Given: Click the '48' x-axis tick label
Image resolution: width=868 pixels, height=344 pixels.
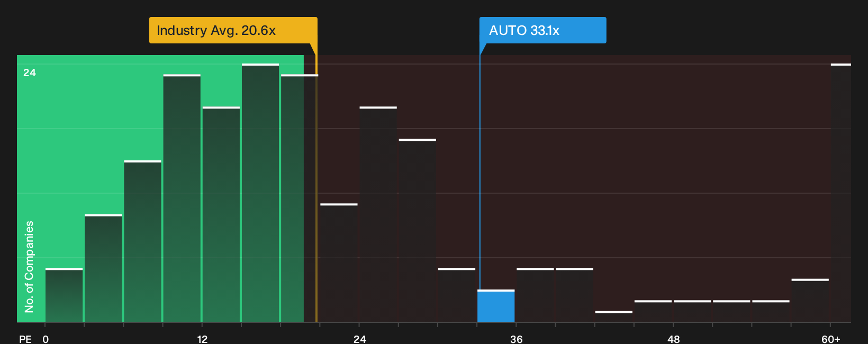Looking at the screenshot, I should 673,339.
